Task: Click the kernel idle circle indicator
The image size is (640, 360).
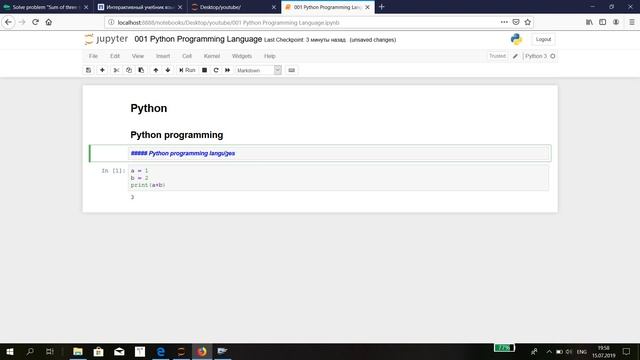Action: 553,56
